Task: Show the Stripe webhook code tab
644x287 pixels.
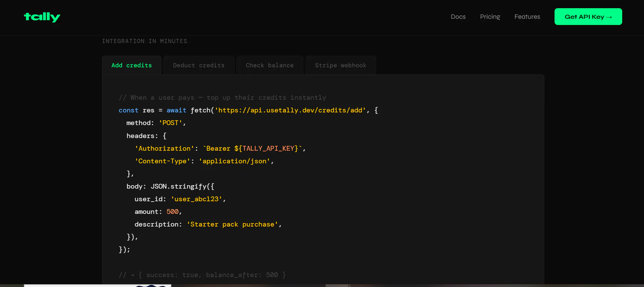Action: (341, 65)
